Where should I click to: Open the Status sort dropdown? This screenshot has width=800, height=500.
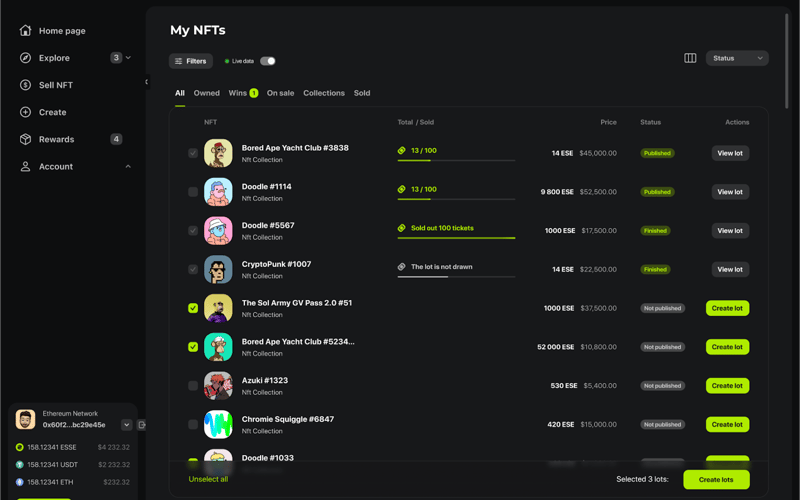click(737, 58)
